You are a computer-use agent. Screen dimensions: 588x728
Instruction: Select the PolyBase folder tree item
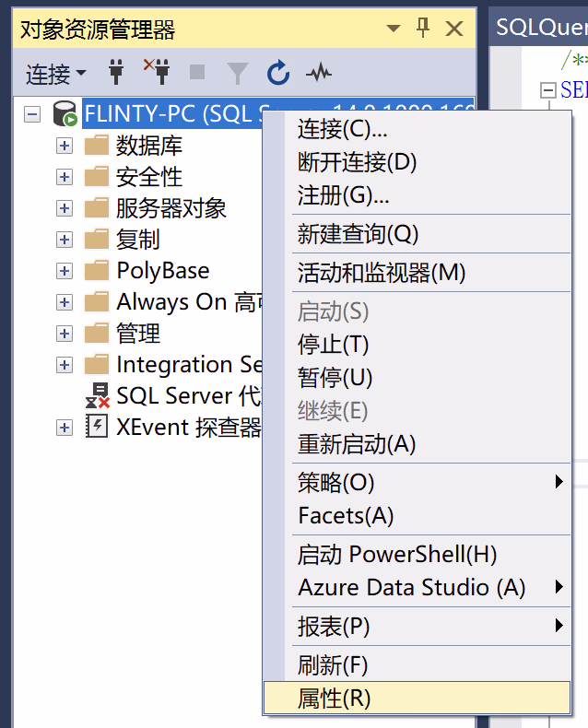coord(162,271)
